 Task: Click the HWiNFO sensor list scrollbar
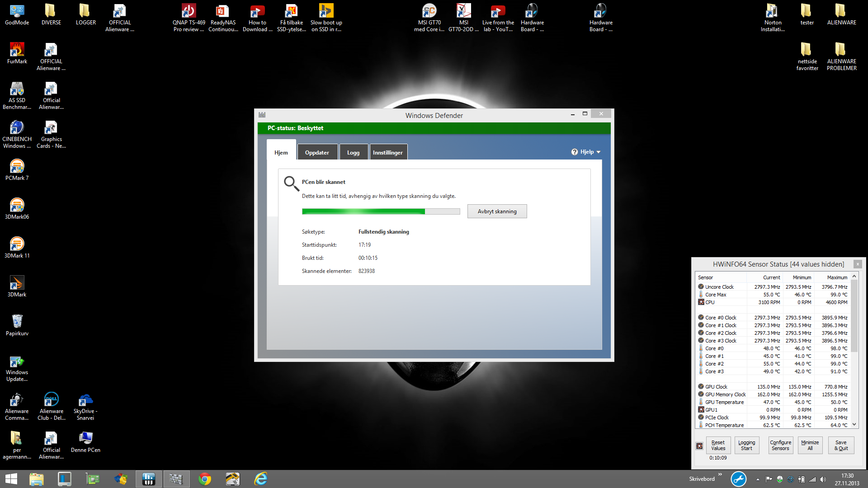click(x=854, y=316)
